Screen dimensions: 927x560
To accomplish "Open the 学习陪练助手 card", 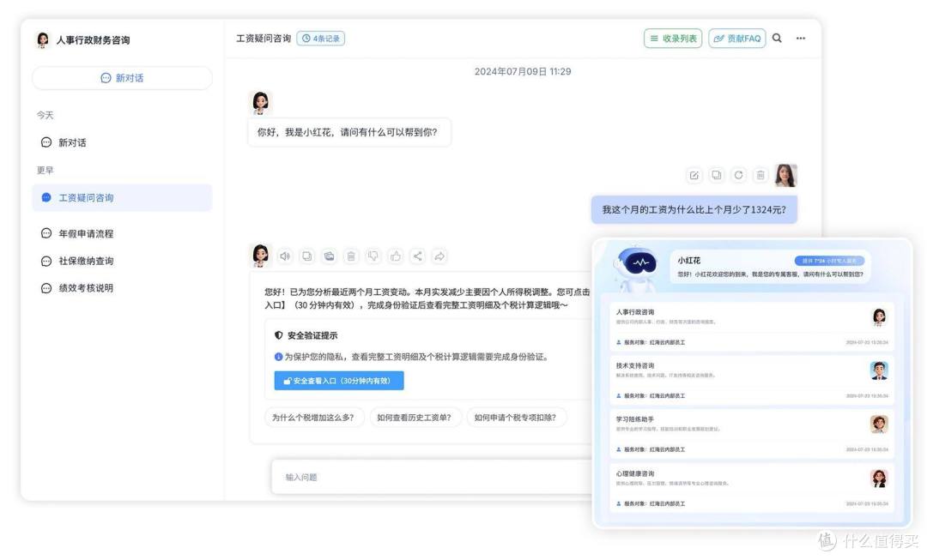I will 751,434.
